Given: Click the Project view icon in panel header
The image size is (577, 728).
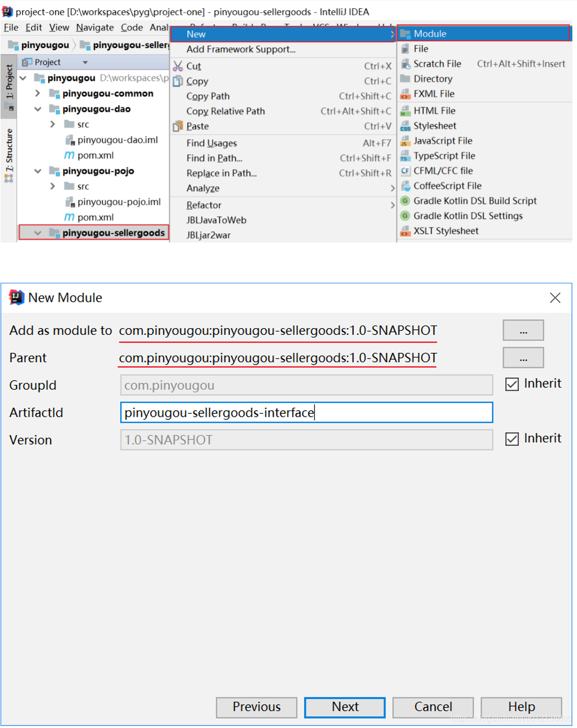Looking at the screenshot, I should click(x=27, y=62).
